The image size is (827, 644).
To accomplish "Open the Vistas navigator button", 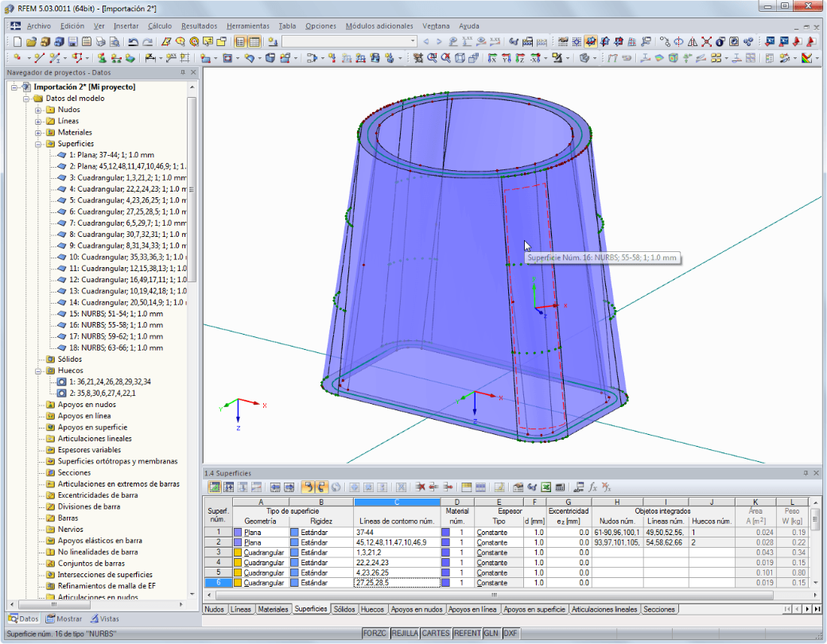I will point(104,619).
